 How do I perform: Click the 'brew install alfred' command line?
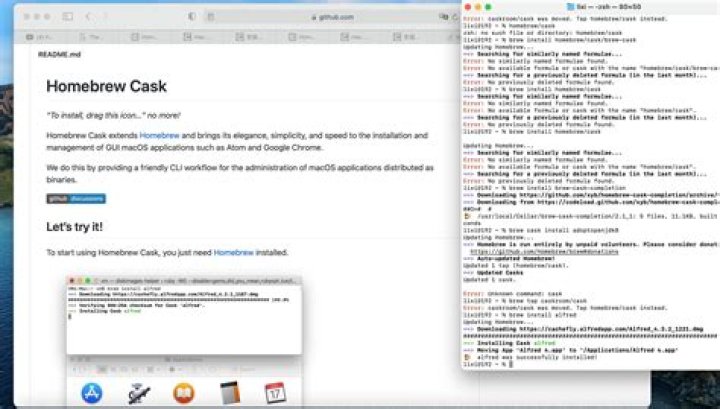tap(520, 315)
